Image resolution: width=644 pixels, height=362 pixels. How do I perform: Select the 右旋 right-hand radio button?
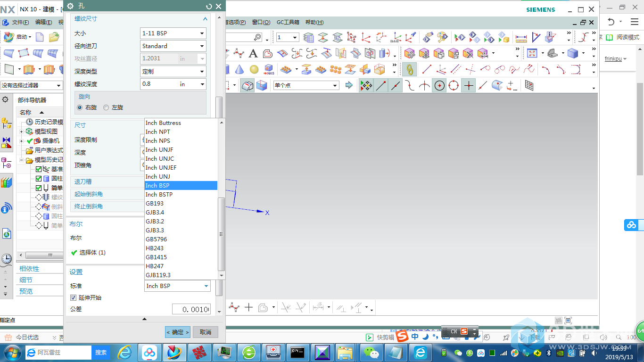tap(80, 107)
